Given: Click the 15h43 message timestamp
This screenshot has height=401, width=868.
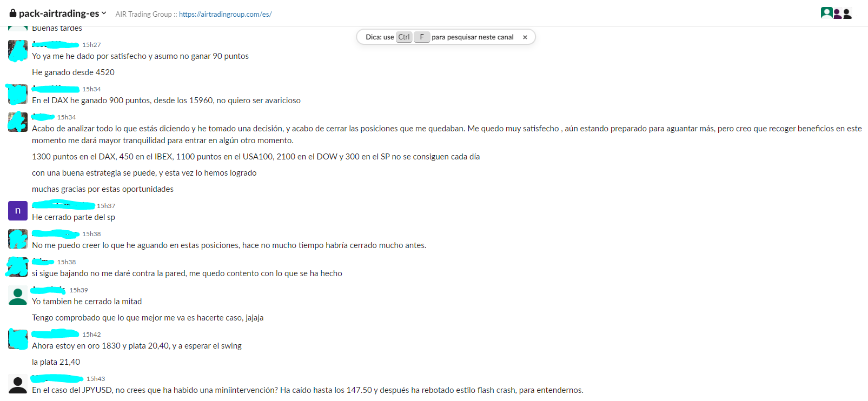Looking at the screenshot, I should 96,379.
